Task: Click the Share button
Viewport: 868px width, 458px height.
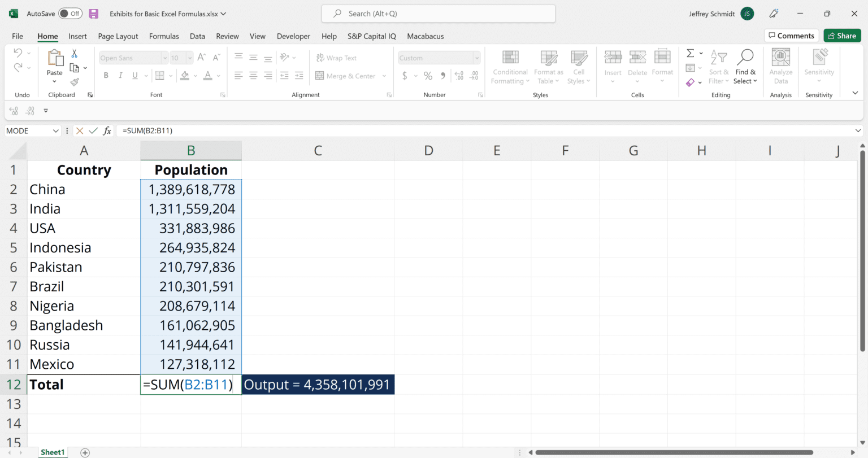Action: click(842, 35)
